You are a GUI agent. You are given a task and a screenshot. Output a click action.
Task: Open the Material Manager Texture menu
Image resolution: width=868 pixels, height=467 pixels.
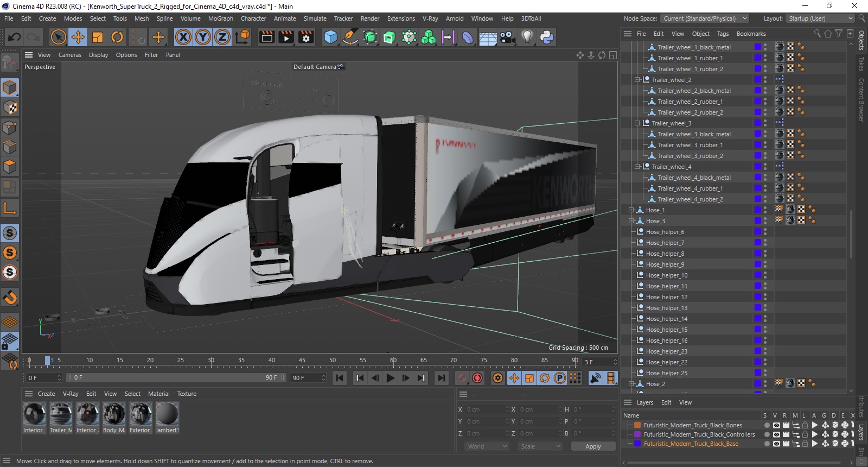point(187,394)
